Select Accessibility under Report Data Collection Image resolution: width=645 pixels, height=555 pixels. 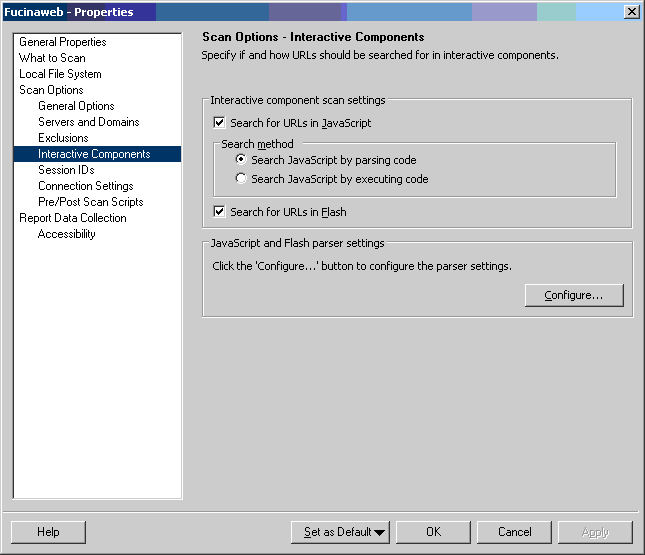click(66, 234)
